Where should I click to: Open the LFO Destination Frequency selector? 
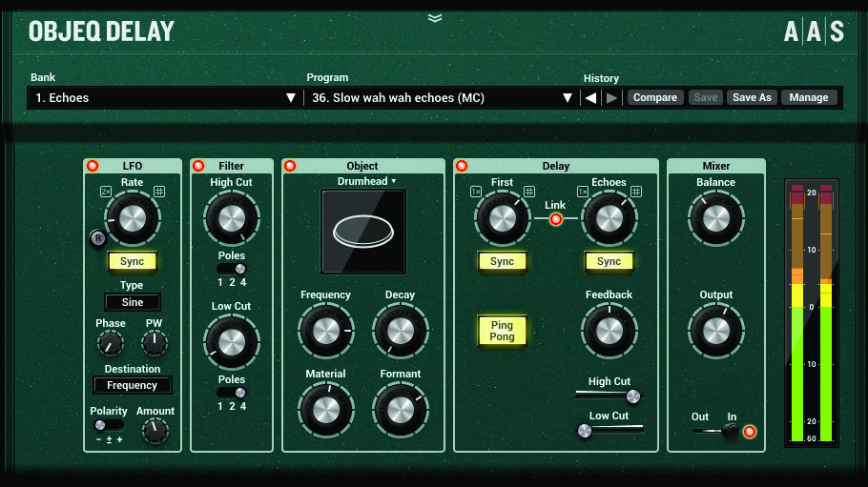tap(133, 385)
